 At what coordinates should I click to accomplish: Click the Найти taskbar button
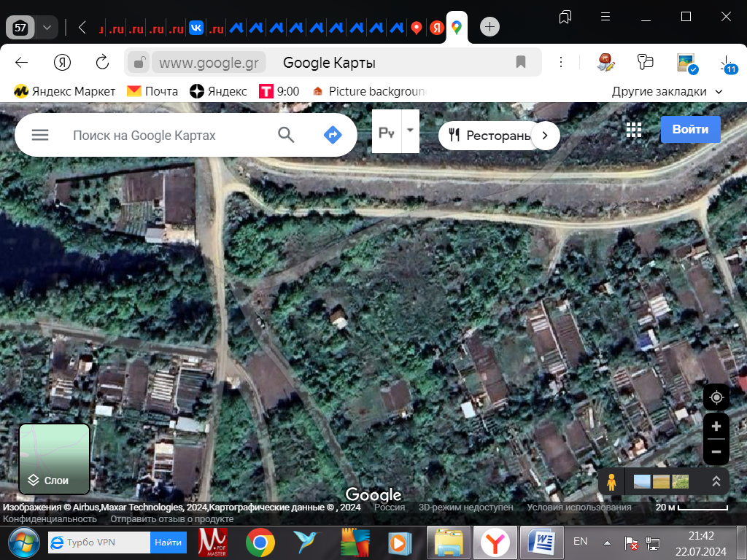[169, 542]
